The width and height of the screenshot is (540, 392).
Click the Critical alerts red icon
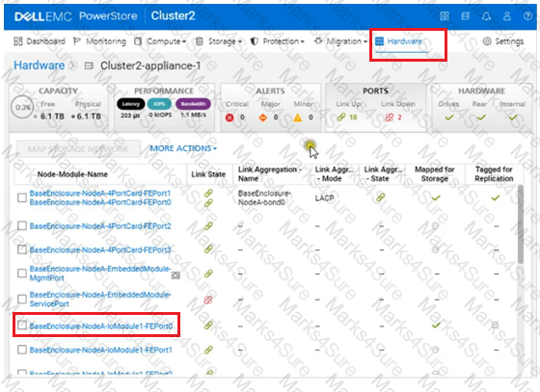[229, 118]
